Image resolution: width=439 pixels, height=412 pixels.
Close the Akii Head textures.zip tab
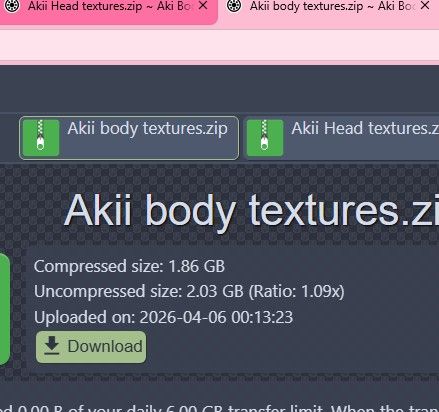click(203, 6)
